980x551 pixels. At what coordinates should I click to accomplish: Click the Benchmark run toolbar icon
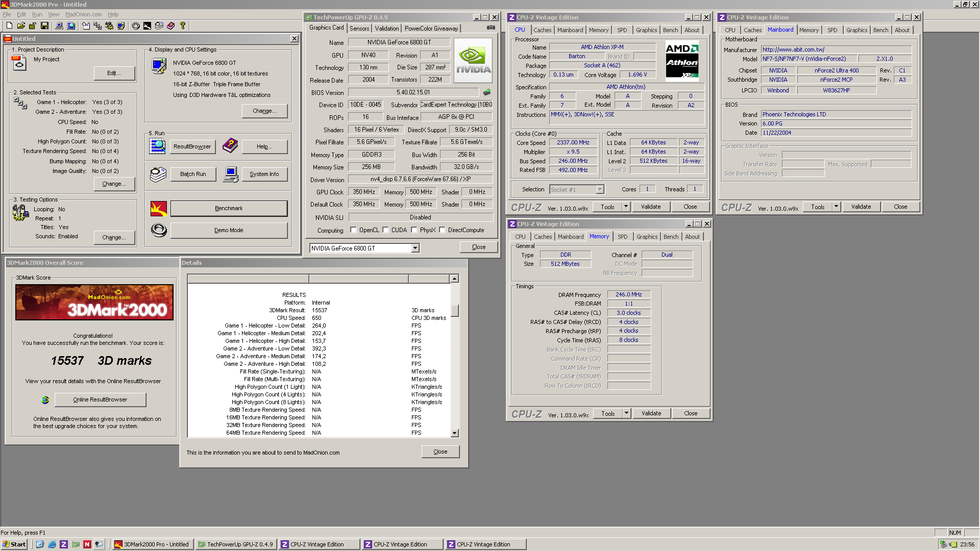click(x=148, y=26)
